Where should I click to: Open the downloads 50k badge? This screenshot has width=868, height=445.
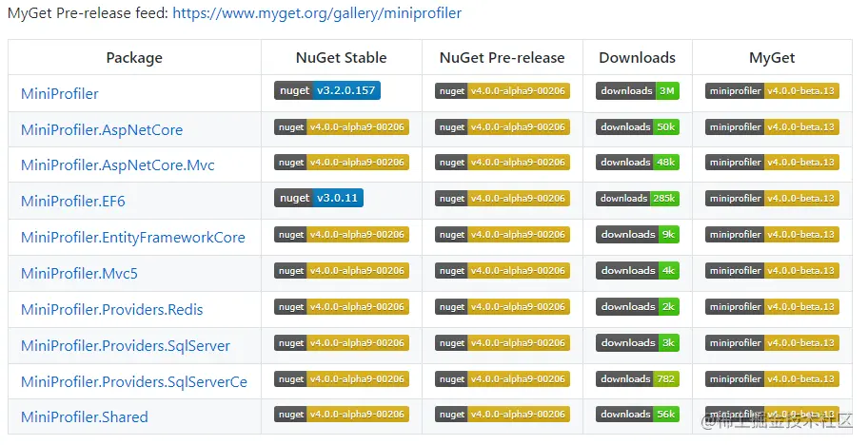tap(638, 127)
